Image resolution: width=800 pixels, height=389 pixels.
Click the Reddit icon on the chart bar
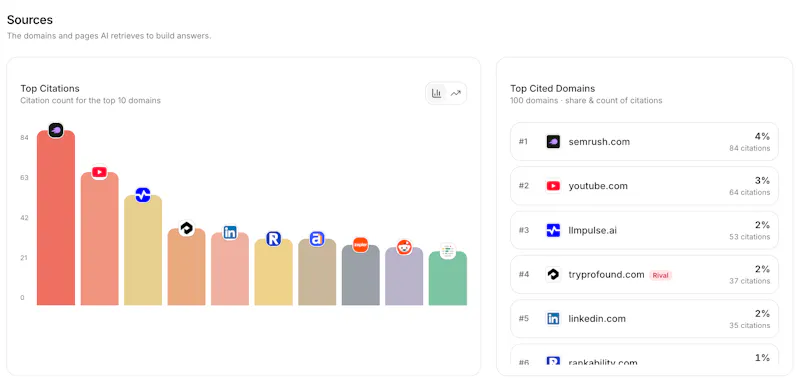[404, 247]
